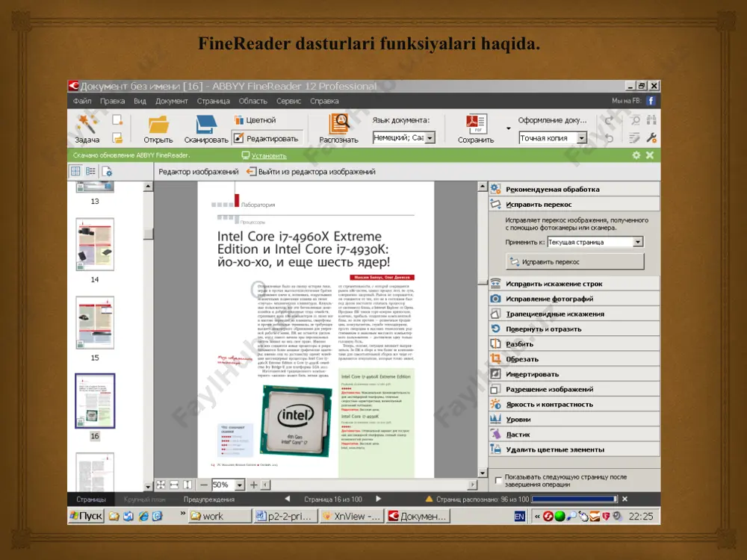Click the Установить update link
The image size is (747, 560).
pyautogui.click(x=269, y=156)
